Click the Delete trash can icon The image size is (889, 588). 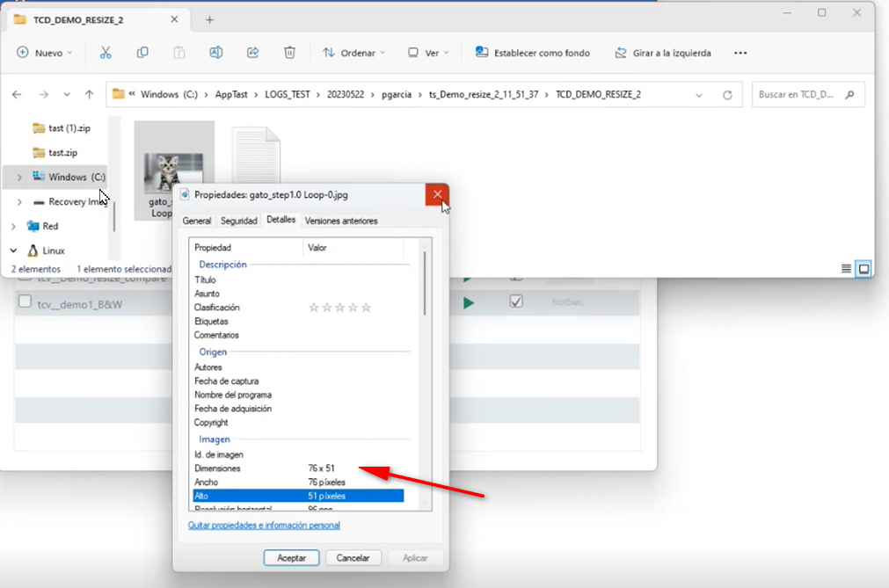(x=289, y=53)
